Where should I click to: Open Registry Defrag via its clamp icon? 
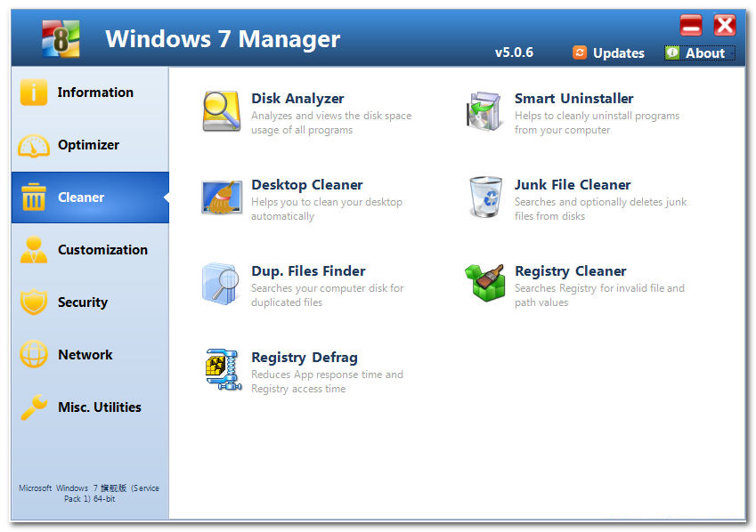pyautogui.click(x=224, y=369)
